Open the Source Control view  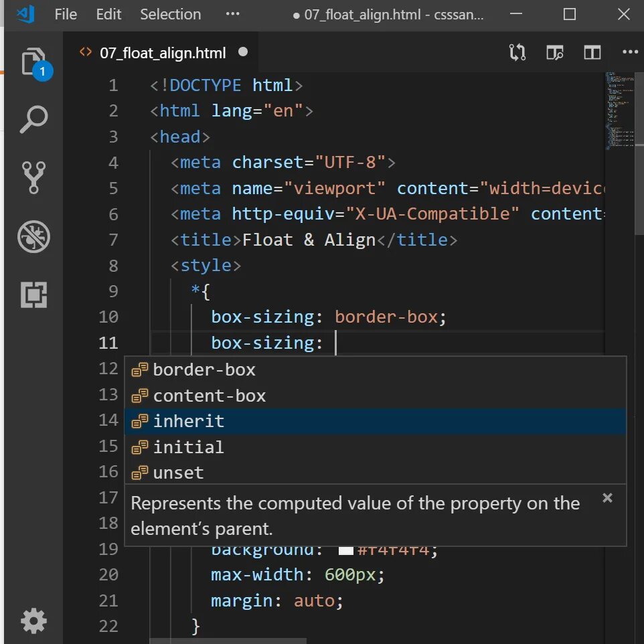(x=33, y=177)
